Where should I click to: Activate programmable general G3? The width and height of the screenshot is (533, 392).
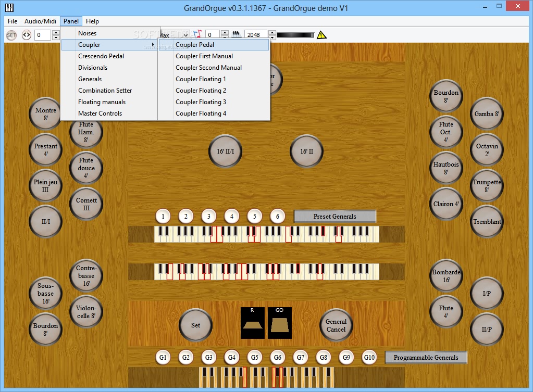click(209, 357)
